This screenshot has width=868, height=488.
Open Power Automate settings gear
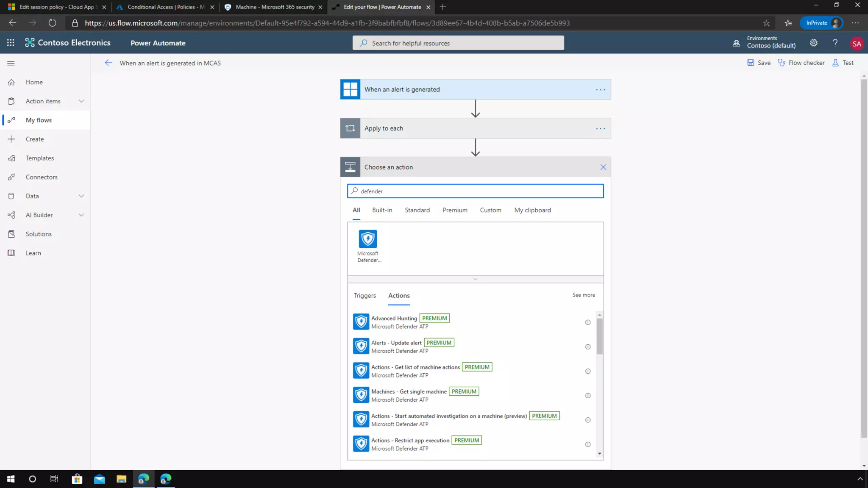pyautogui.click(x=813, y=43)
